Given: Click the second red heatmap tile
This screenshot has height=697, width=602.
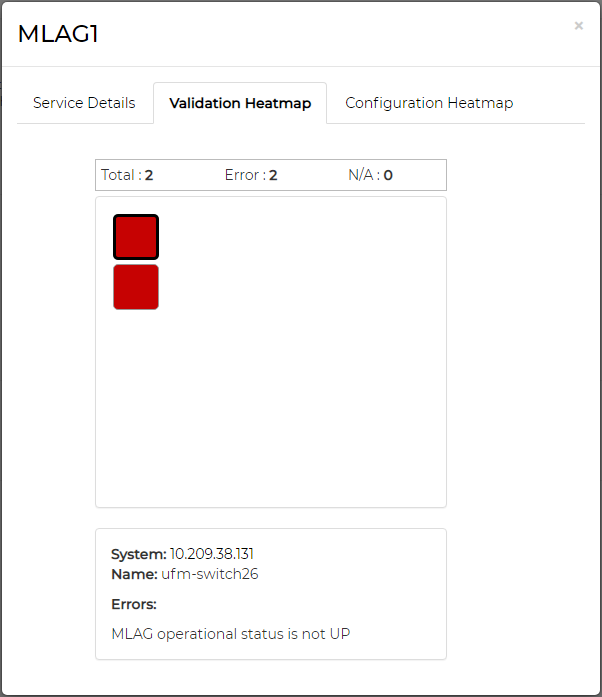Looking at the screenshot, I should [x=136, y=287].
